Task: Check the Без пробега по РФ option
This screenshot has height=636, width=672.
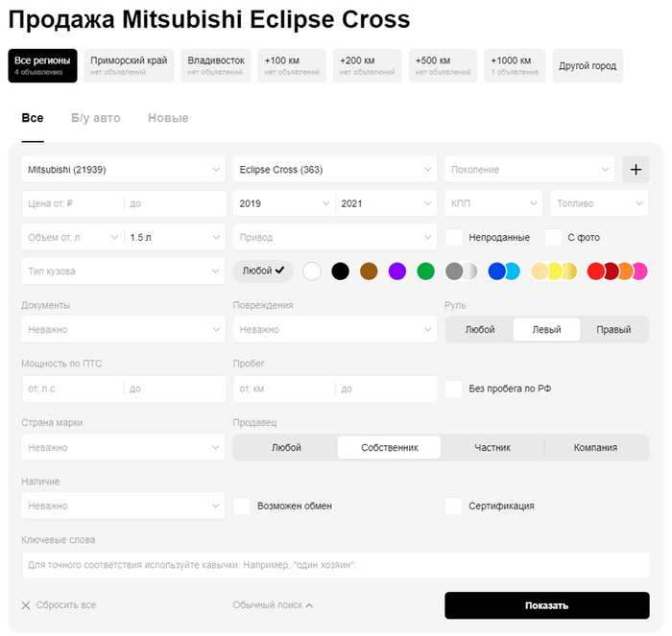Action: tap(453, 389)
